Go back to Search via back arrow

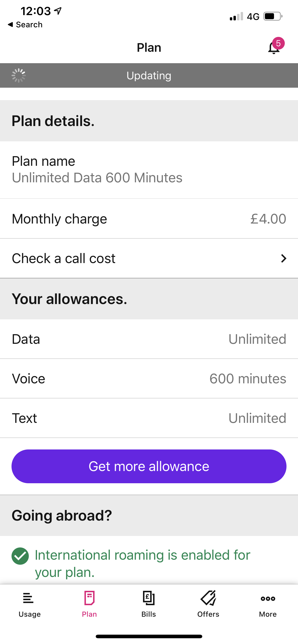25,24
